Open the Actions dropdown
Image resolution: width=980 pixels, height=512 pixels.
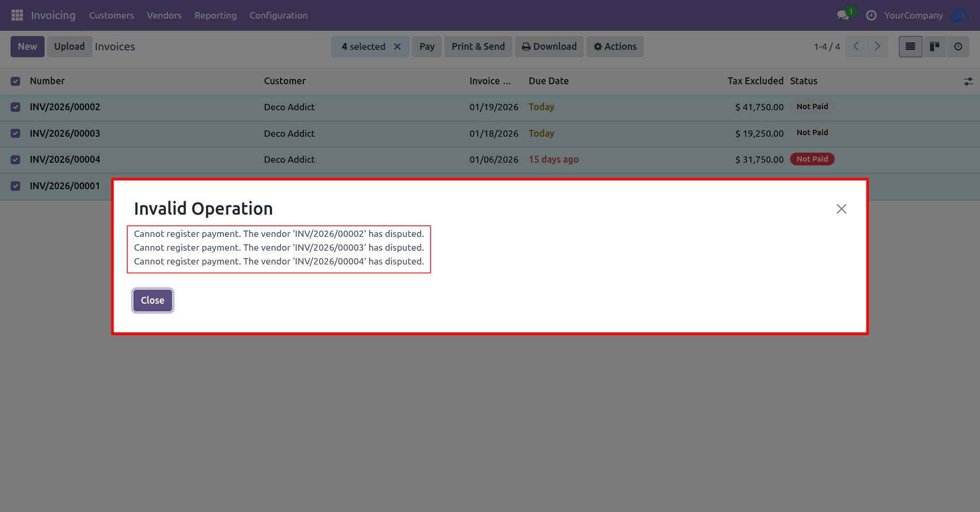(615, 47)
